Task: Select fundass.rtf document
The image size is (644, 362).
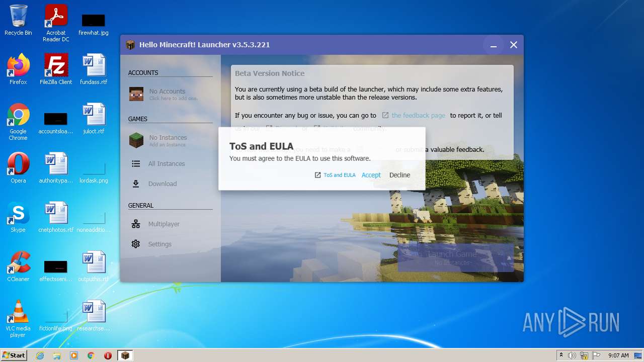Action: coord(94,69)
